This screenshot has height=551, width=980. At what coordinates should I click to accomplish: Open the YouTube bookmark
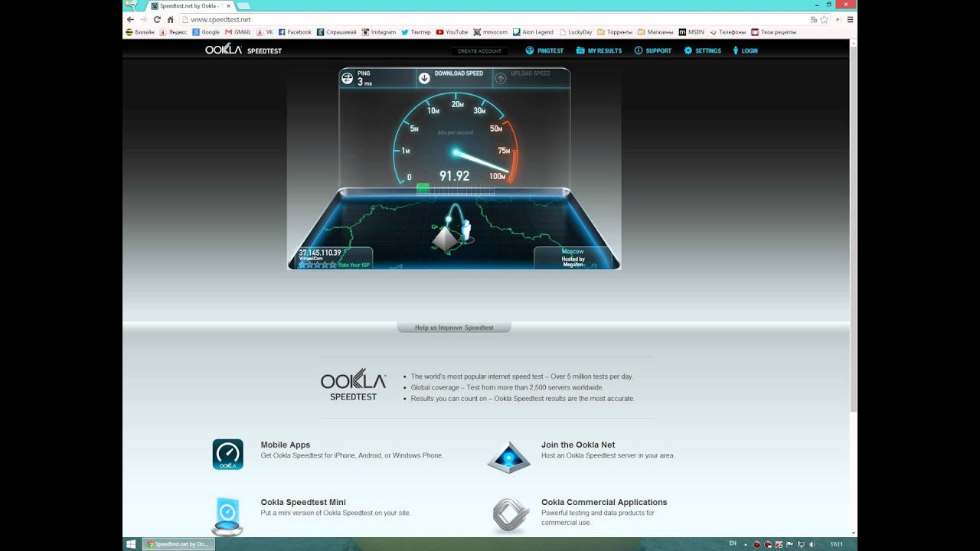[x=452, y=32]
